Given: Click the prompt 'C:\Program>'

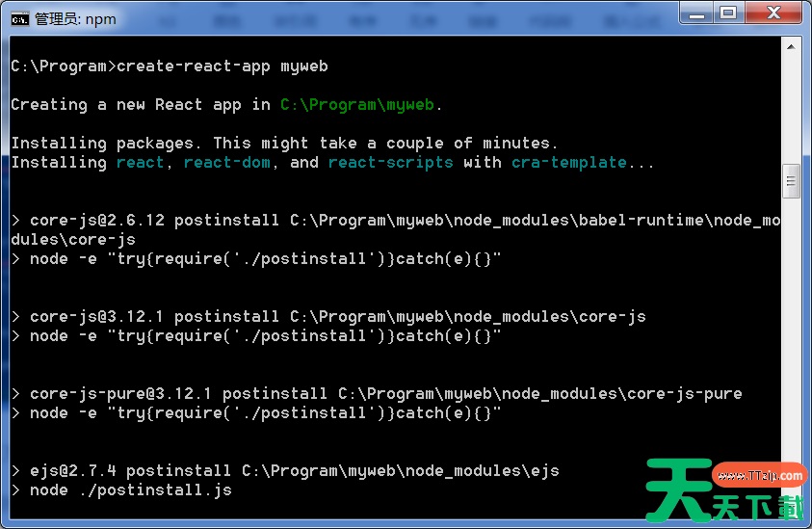Looking at the screenshot, I should pos(64,66).
